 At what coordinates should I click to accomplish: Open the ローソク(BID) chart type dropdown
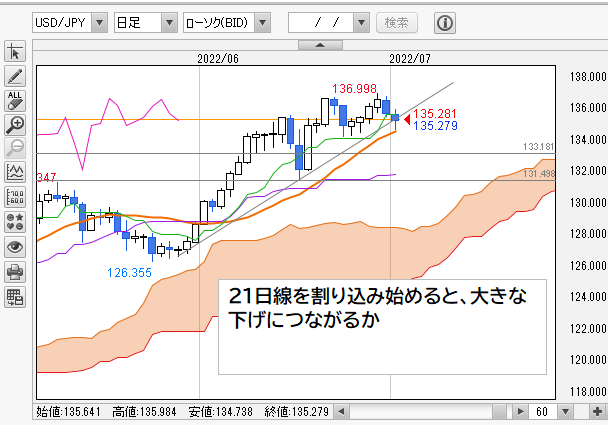263,23
